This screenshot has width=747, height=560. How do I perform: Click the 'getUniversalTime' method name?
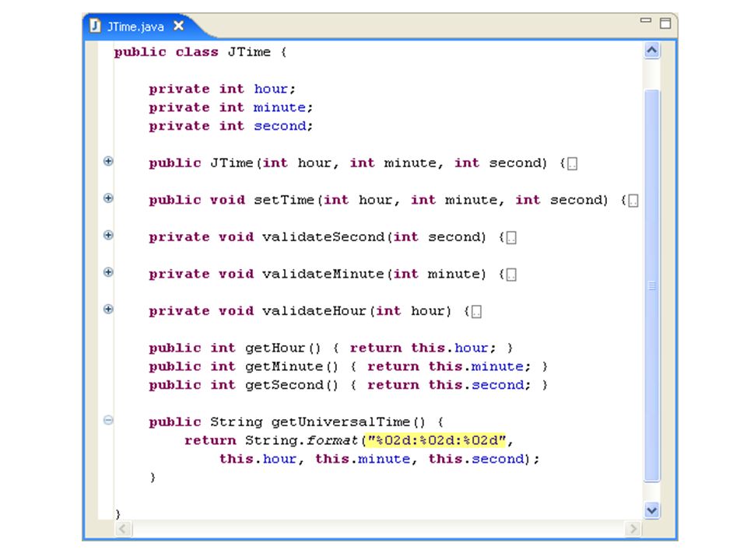[341, 422]
